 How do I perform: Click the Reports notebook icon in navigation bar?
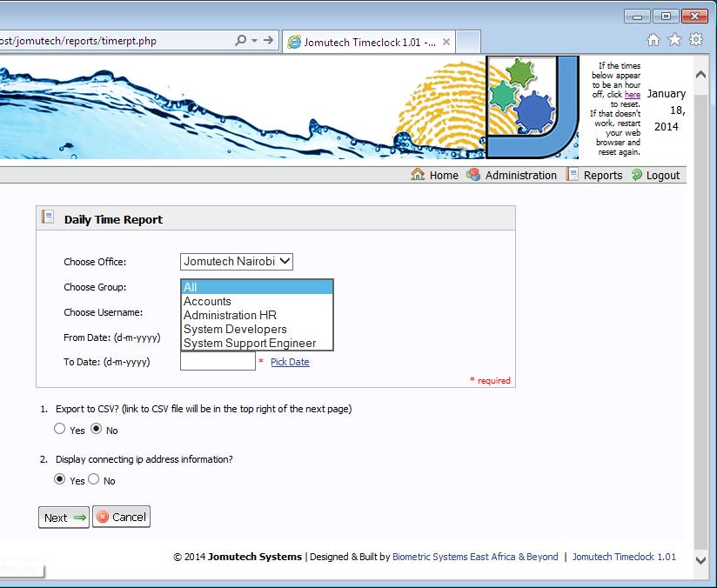click(x=572, y=174)
